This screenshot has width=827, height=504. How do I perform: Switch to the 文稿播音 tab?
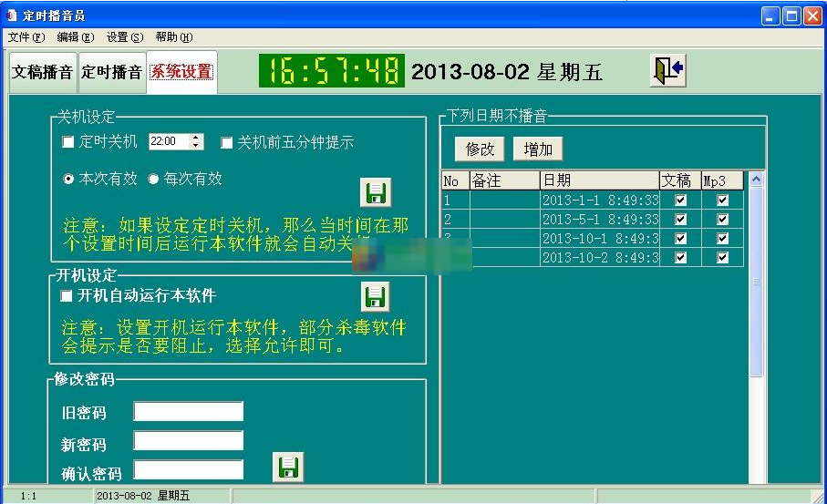[42, 72]
